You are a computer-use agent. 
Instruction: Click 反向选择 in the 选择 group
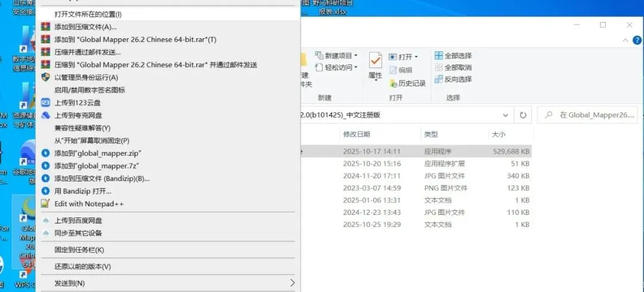click(453, 79)
